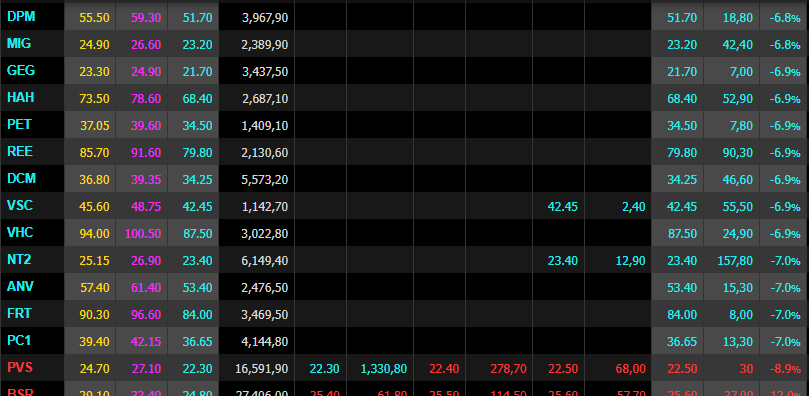
Task: Select VSC total volume 1,142,70
Action: pos(265,207)
